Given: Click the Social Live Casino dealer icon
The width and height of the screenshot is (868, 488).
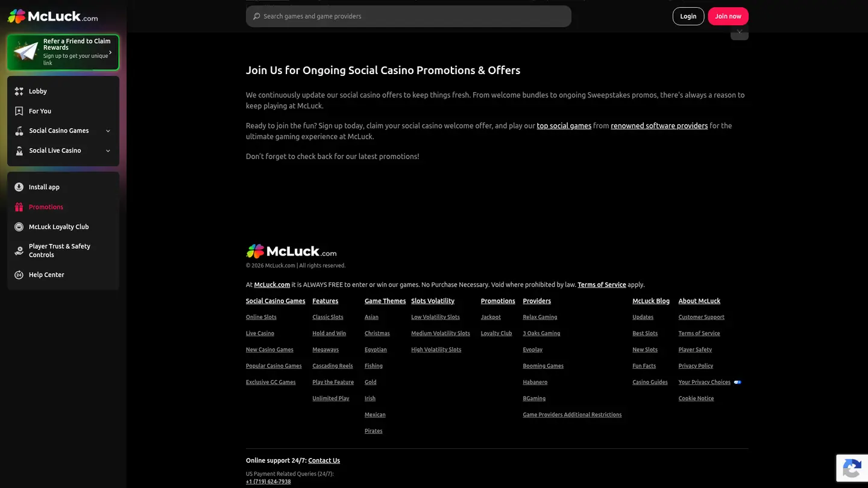Looking at the screenshot, I should (19, 151).
